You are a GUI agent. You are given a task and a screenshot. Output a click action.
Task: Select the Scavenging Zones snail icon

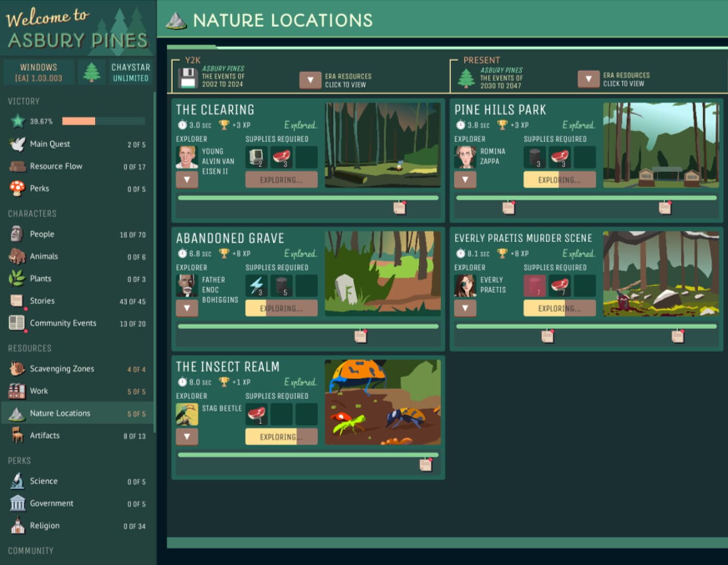coord(17,369)
